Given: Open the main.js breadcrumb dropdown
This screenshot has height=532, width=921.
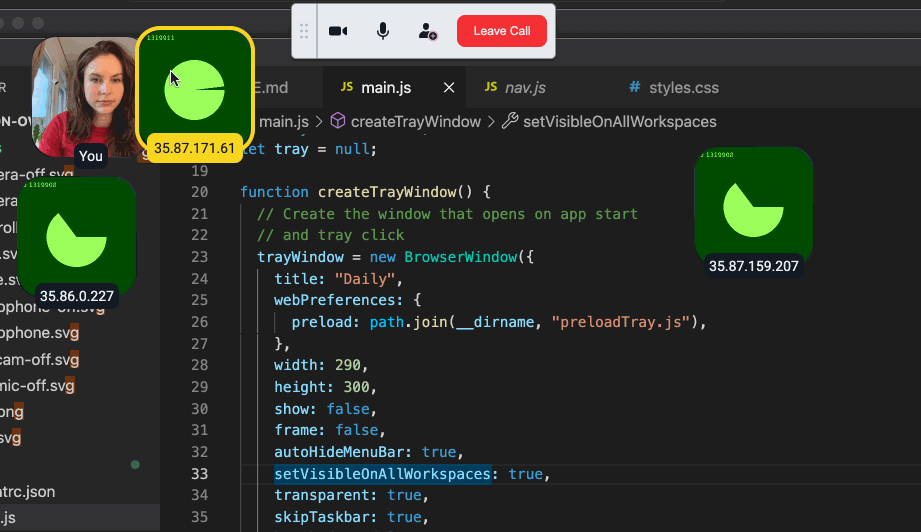Looking at the screenshot, I should [x=284, y=121].
